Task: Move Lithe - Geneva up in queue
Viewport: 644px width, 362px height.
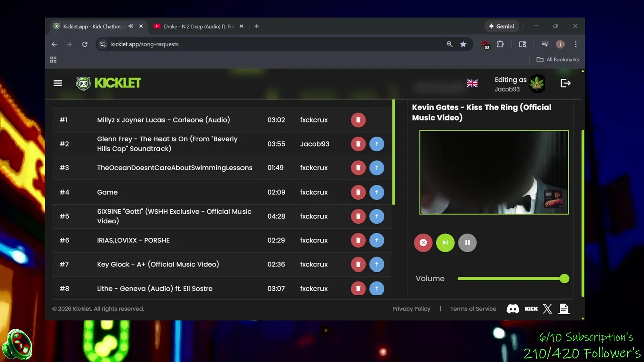Action: click(x=377, y=288)
